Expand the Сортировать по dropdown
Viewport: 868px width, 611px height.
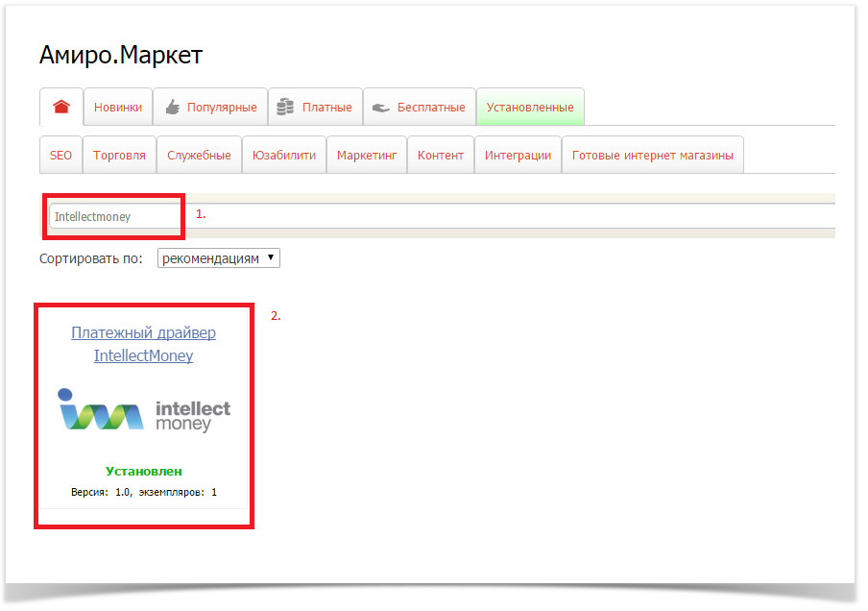click(219, 258)
